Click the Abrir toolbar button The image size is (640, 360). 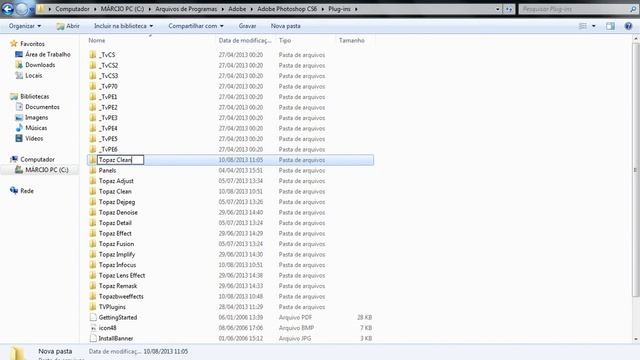point(68,26)
